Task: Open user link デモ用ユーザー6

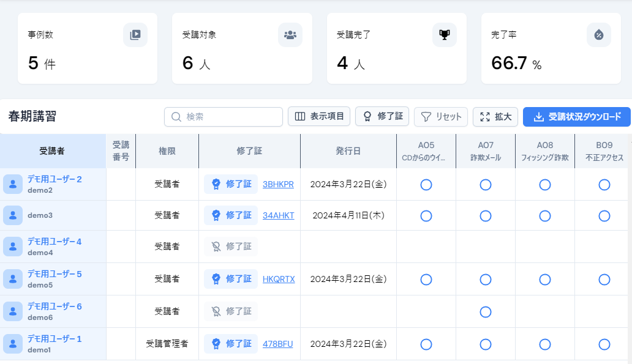Action: (x=55, y=306)
